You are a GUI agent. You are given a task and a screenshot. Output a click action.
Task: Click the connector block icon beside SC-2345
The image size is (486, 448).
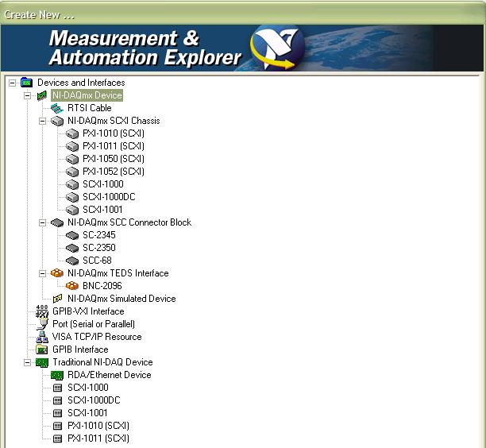pos(72,235)
